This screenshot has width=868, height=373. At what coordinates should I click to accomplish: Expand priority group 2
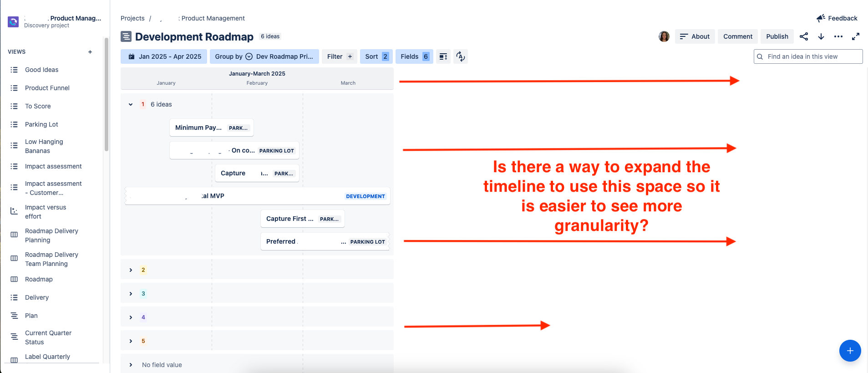click(x=131, y=270)
